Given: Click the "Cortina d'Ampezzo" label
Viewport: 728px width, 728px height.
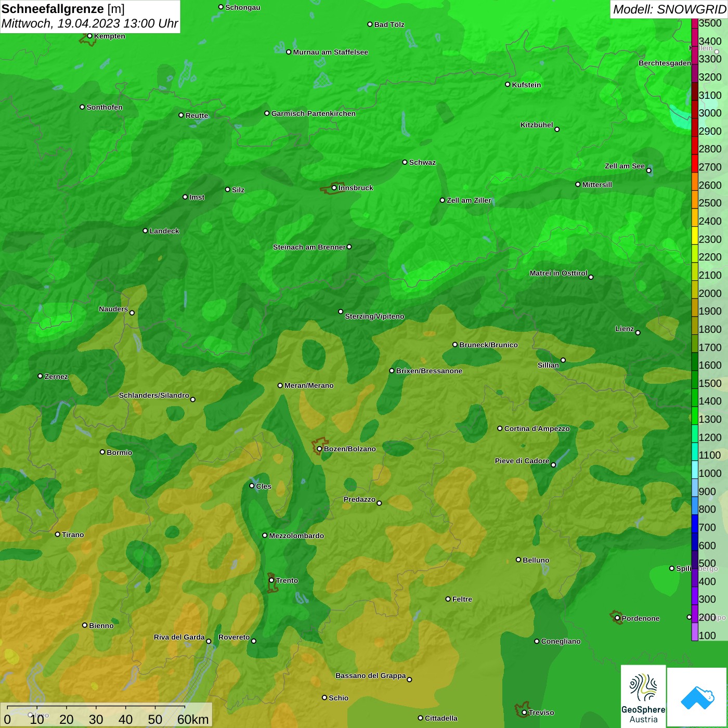Looking at the screenshot, I should (537, 428).
